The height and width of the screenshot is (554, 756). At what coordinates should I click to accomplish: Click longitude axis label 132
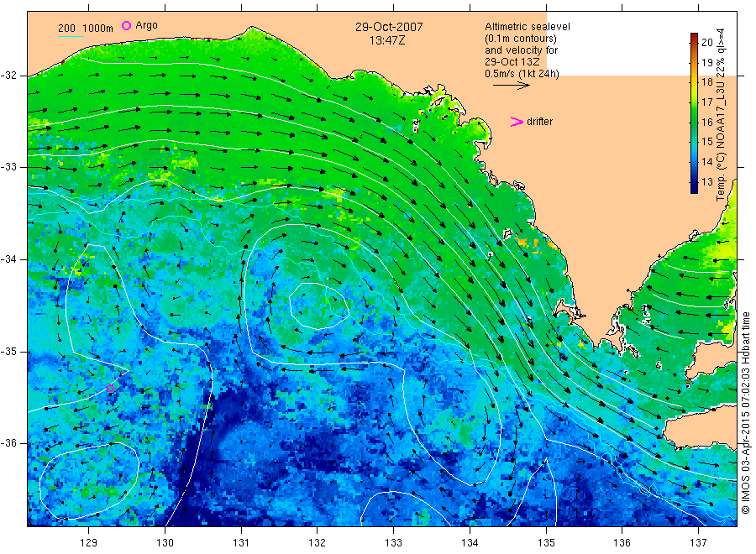318,543
